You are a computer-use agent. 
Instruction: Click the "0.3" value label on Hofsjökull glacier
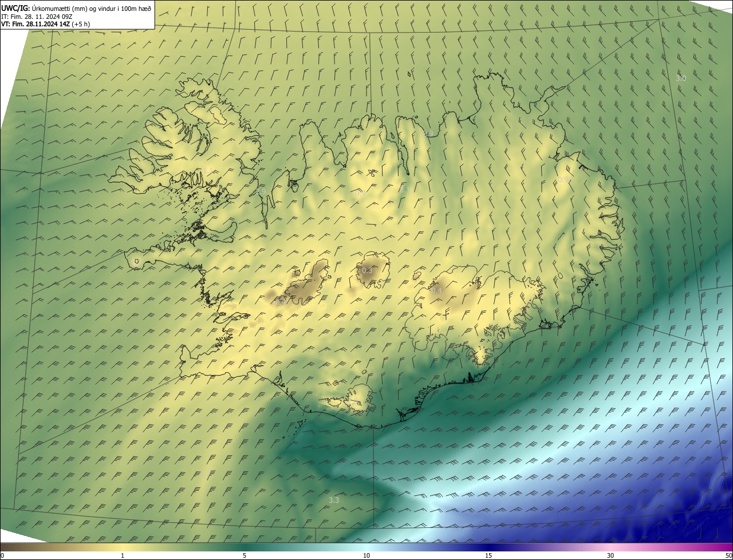[367, 270]
